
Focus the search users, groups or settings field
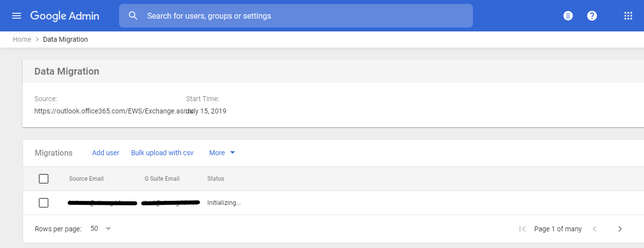click(296, 16)
